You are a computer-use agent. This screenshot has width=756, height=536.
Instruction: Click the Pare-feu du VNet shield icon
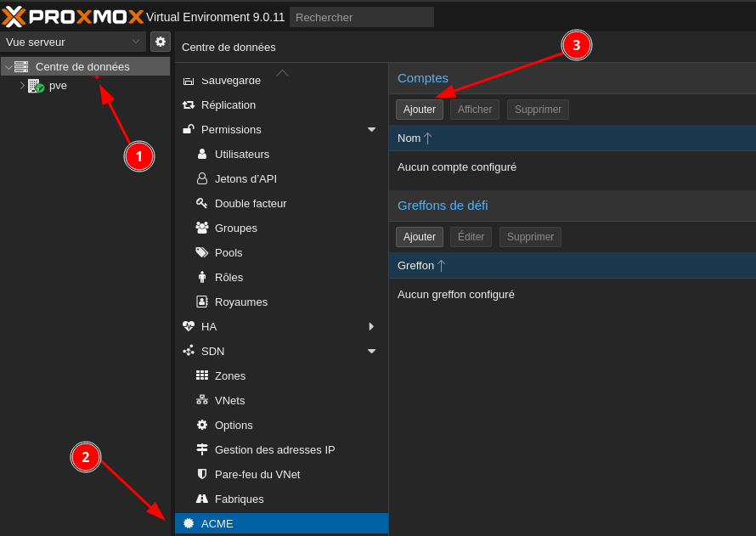coord(202,474)
